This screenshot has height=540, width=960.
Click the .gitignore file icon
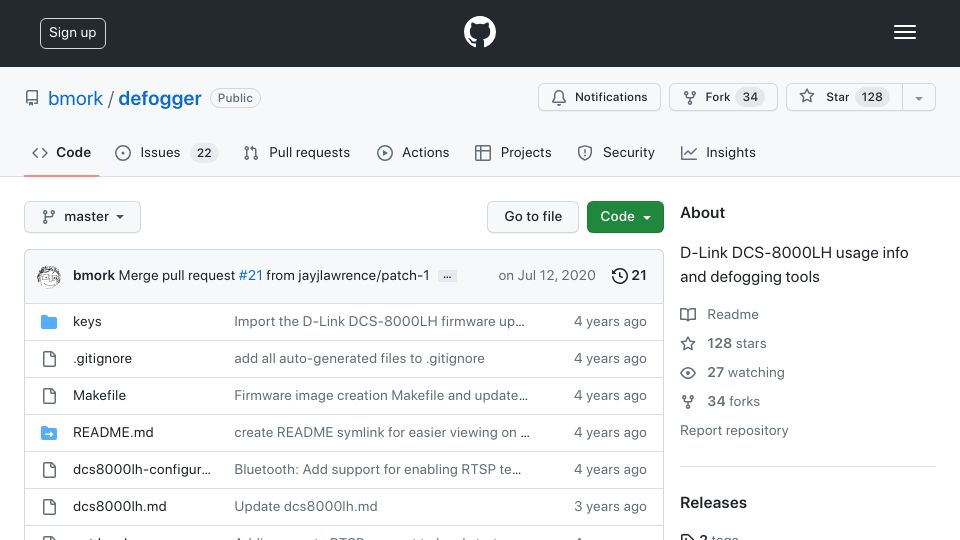click(x=49, y=359)
